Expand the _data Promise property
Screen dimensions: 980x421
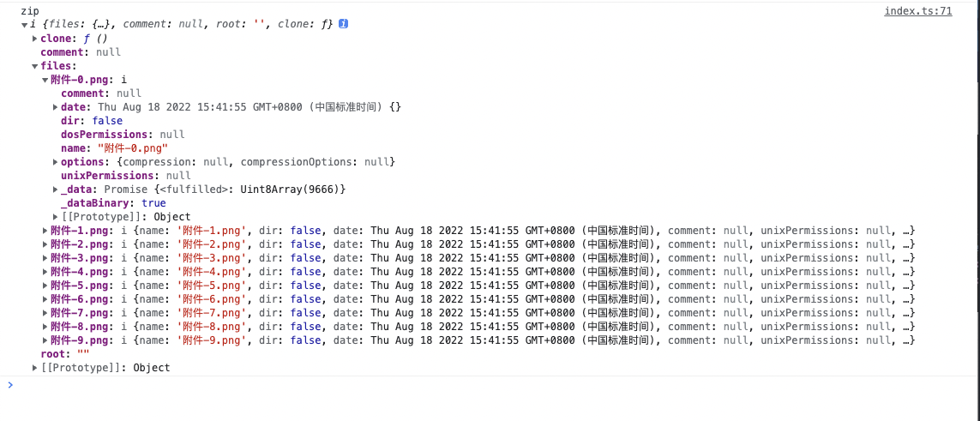pyautogui.click(x=55, y=189)
